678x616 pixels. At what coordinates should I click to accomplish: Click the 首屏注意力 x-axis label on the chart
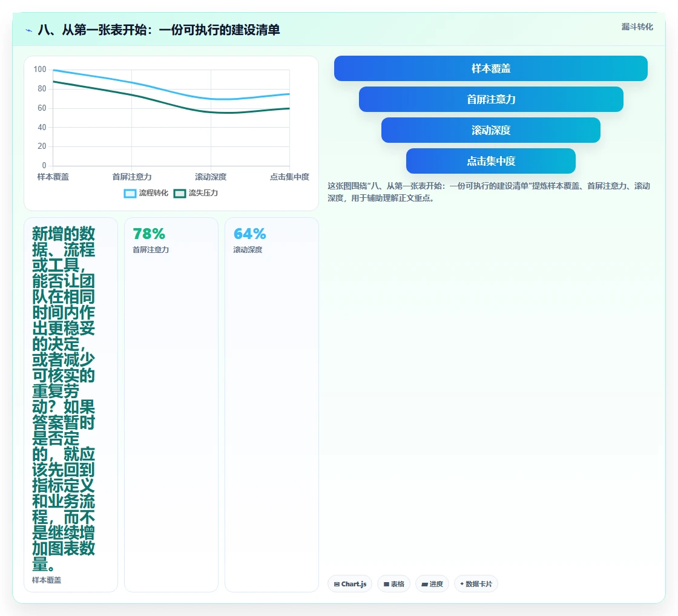click(132, 177)
